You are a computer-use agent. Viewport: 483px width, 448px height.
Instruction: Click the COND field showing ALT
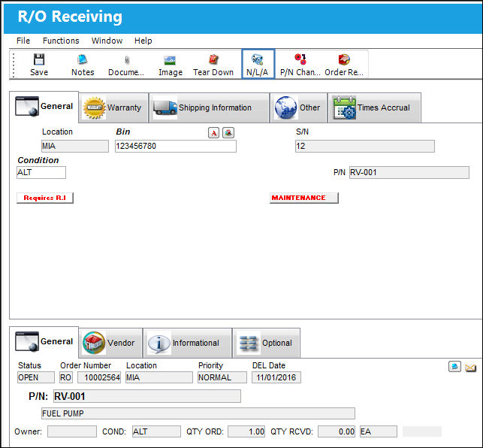pyautogui.click(x=156, y=431)
